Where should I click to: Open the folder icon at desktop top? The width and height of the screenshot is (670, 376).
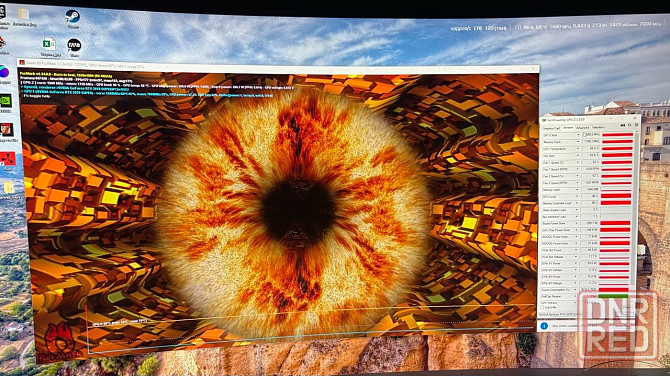(24, 14)
